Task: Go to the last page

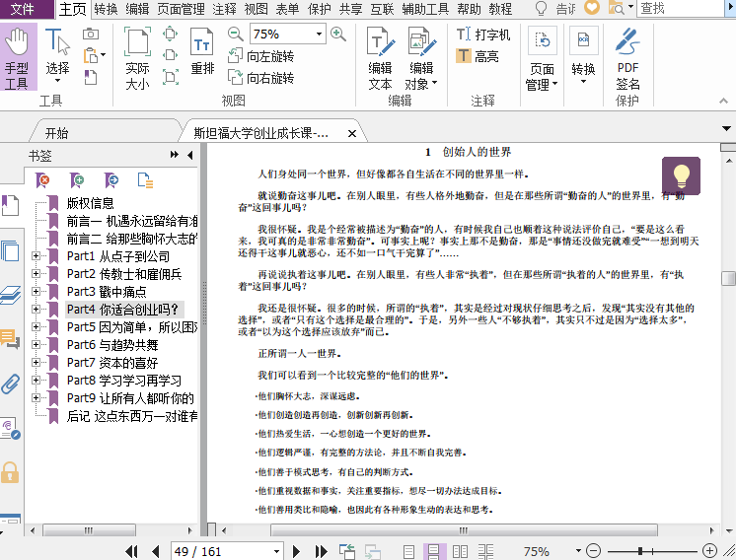Action: click(x=321, y=551)
